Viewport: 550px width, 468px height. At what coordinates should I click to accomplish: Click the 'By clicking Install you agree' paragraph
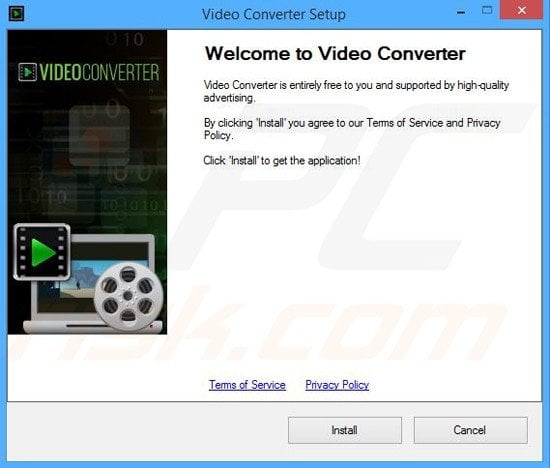352,129
